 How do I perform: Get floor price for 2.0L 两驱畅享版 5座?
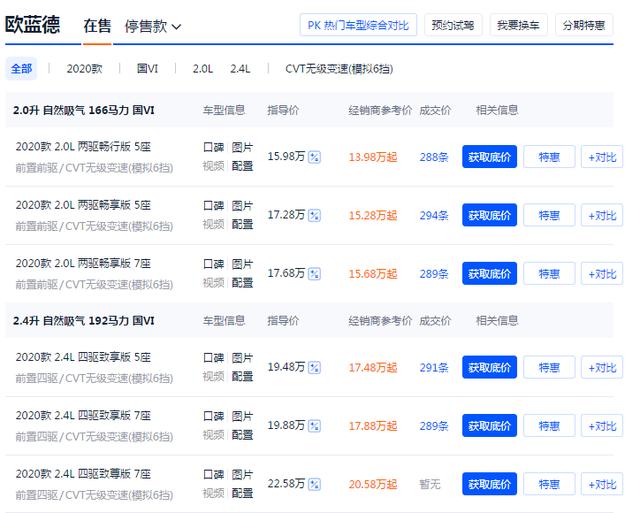point(489,215)
